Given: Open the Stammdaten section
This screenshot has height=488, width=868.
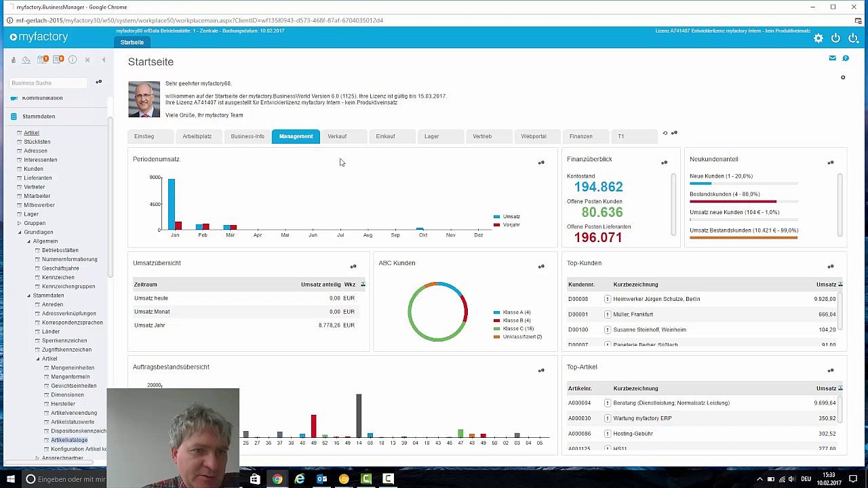Looking at the screenshot, I should pos(39,116).
